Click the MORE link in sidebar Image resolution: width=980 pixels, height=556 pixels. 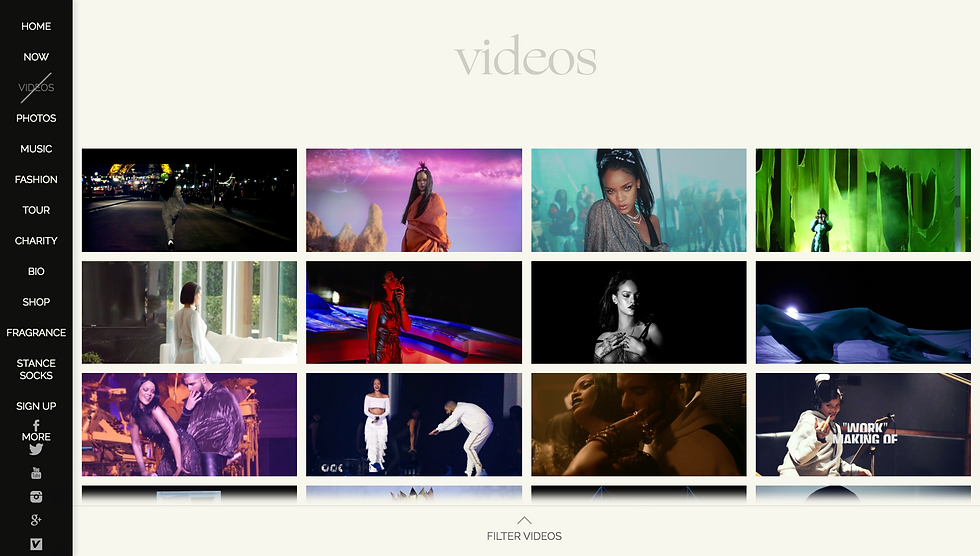(x=36, y=437)
